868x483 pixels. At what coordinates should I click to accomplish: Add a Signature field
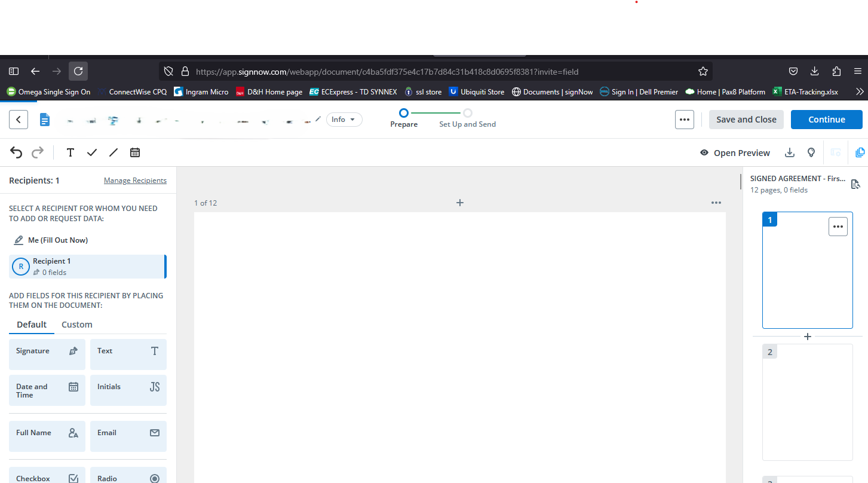(47, 354)
